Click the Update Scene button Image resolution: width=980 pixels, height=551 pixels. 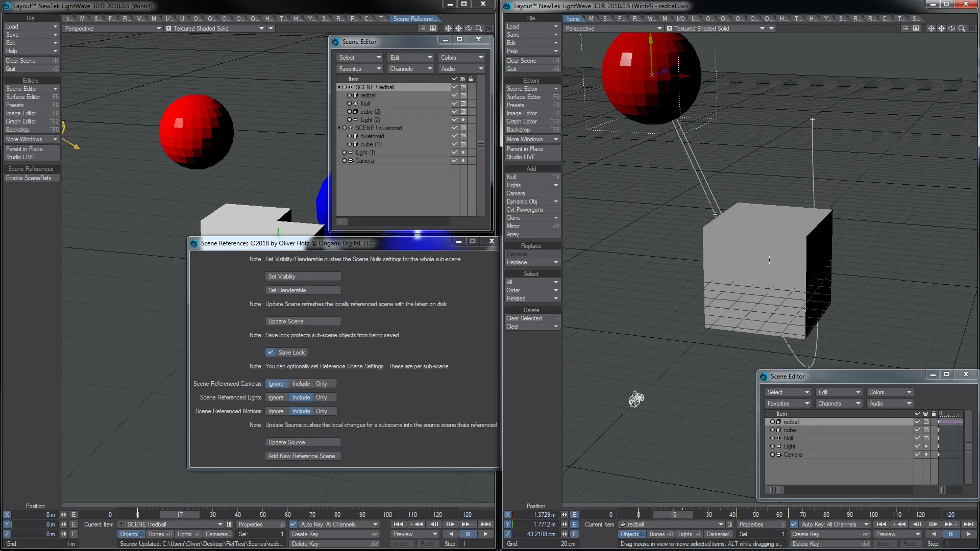[303, 321]
